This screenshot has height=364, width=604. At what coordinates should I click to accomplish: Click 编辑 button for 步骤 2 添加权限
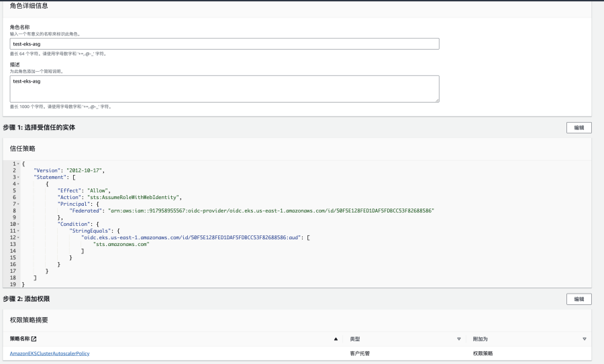(578, 299)
